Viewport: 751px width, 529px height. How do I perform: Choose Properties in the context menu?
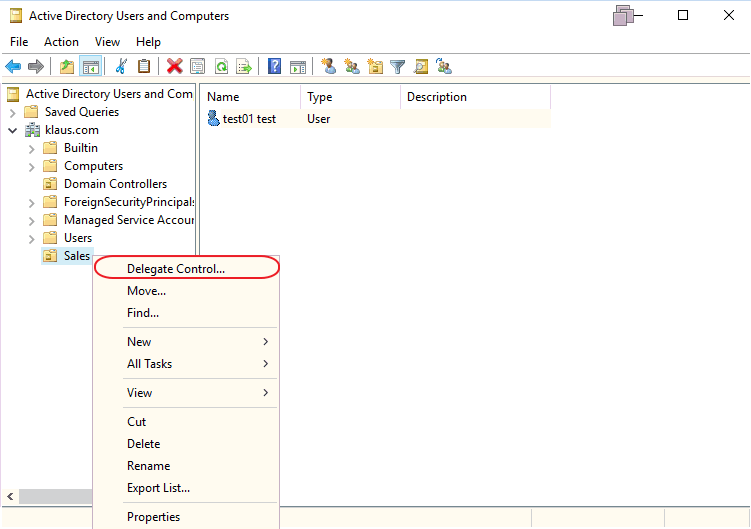(x=154, y=517)
